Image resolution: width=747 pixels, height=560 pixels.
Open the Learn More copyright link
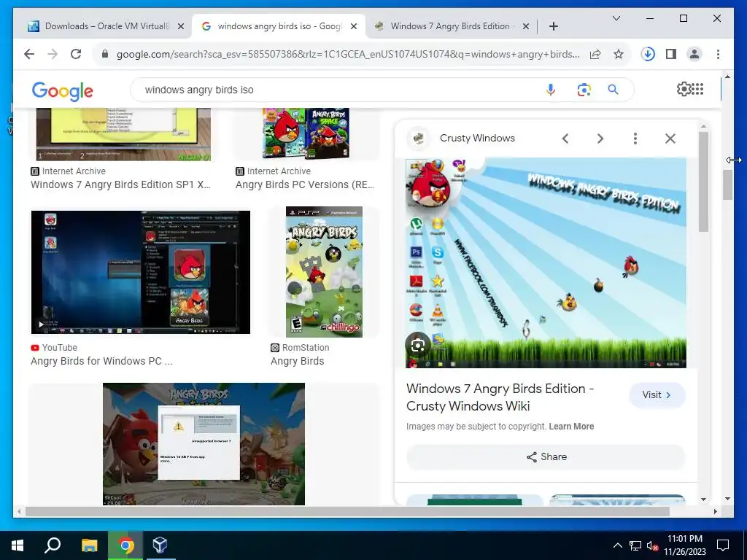571,427
